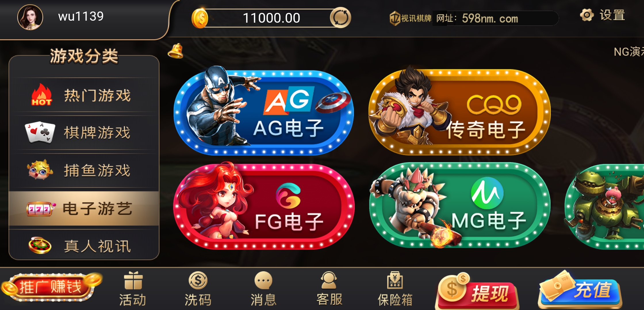This screenshot has width=644, height=310.
Task: Select 热门游戏 category
Action: 84,95
